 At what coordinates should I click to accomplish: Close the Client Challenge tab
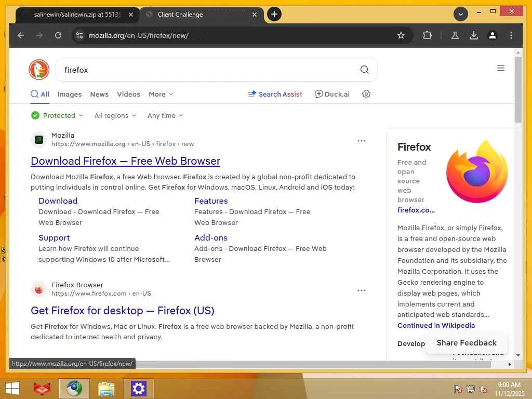[x=255, y=15]
